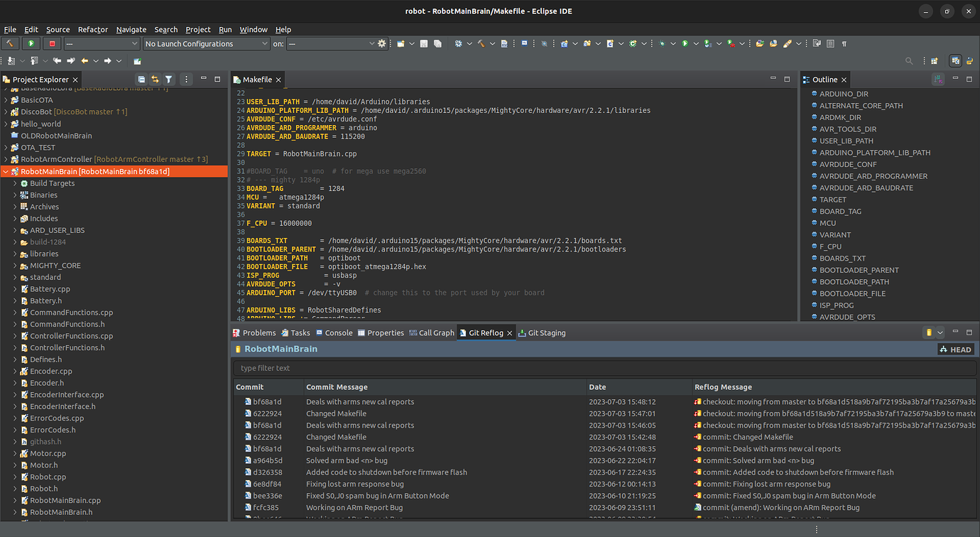Build the project using the hammer icon
The image size is (980, 537).
9,43
